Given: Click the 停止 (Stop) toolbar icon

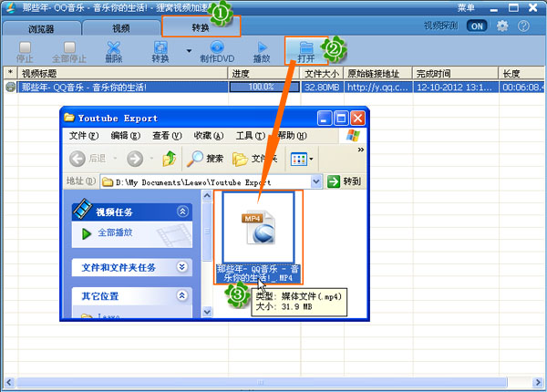Looking at the screenshot, I should tap(25, 47).
